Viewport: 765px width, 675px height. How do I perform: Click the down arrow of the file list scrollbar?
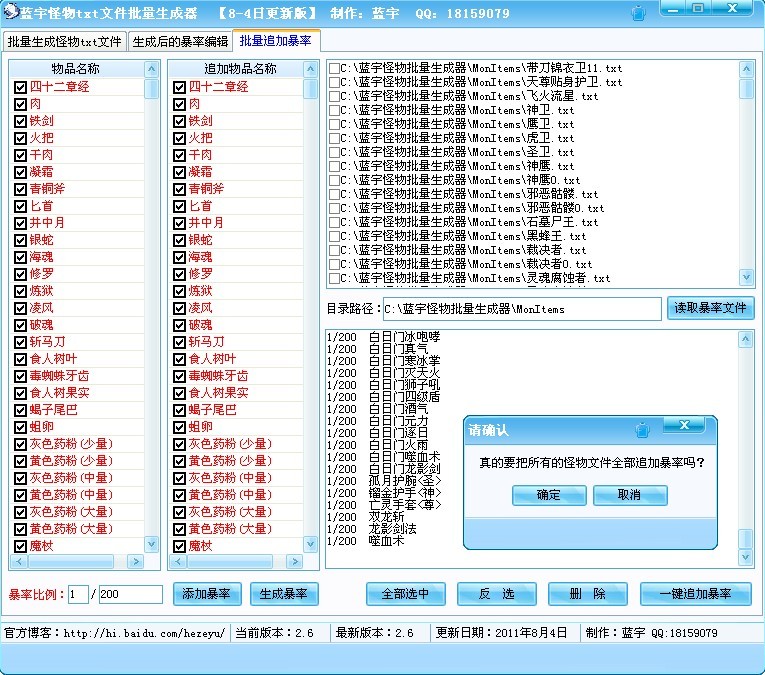click(746, 277)
